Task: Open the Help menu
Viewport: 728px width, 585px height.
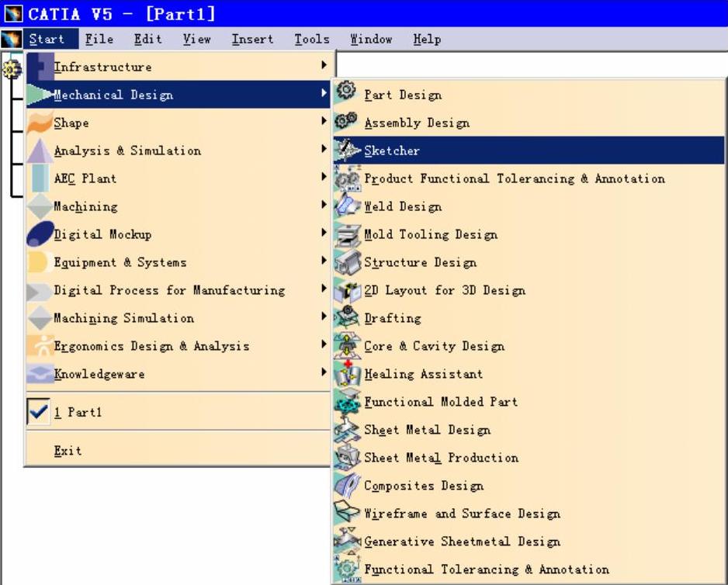Action: pos(427,39)
